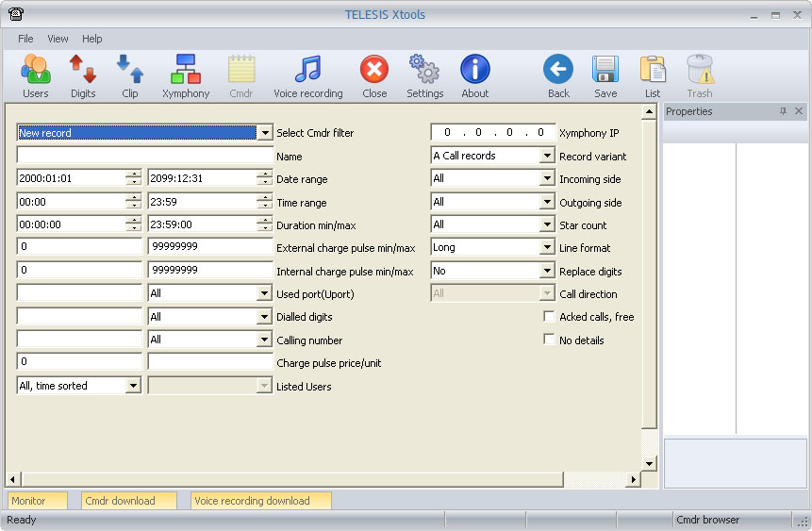
Task: Enable the Acked calls, free checkbox
Action: pyautogui.click(x=550, y=317)
